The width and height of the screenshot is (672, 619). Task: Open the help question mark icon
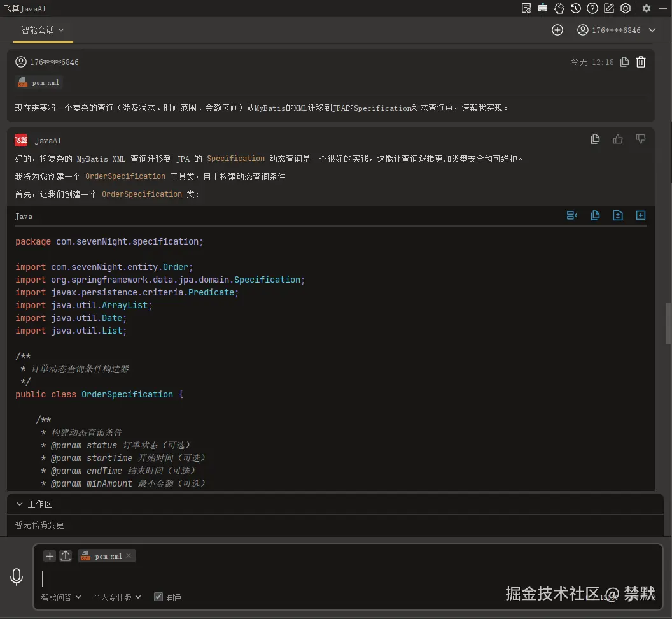pyautogui.click(x=592, y=8)
